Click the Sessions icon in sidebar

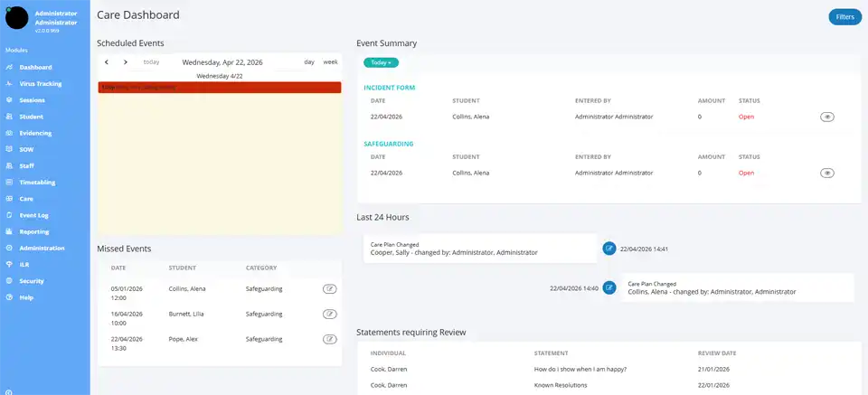(8, 100)
